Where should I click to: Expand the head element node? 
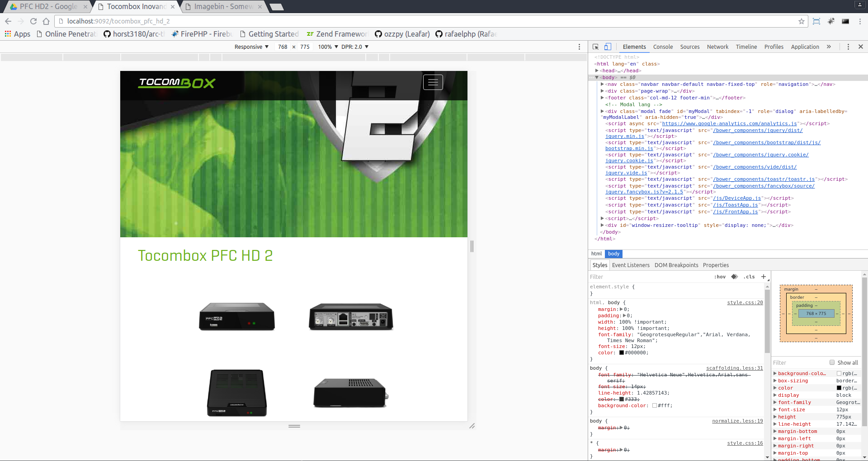tap(597, 71)
